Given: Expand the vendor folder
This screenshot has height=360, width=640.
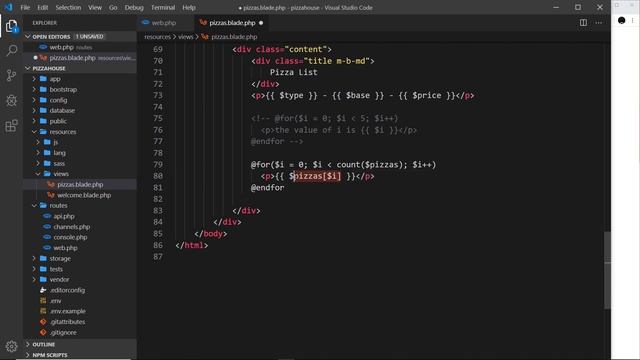Looking at the screenshot, I should (80, 280).
